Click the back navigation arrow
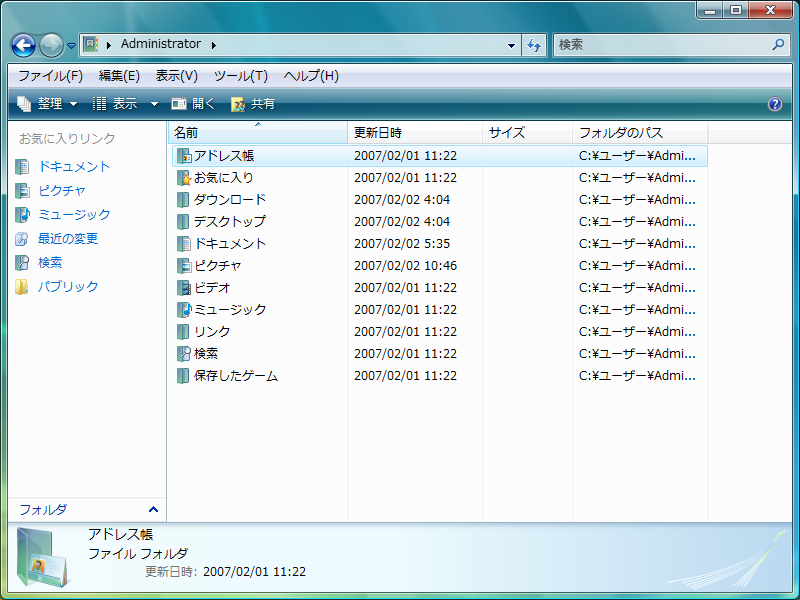The image size is (800, 600). [22, 45]
